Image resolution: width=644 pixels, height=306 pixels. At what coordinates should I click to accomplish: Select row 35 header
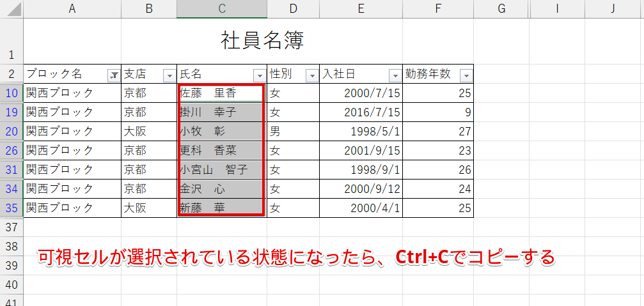click(12, 208)
